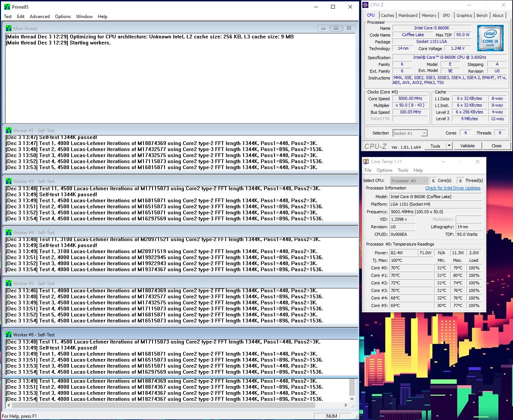Click the Intel Core i5 logo in CPU-Z
513x420 pixels.
[490, 38]
